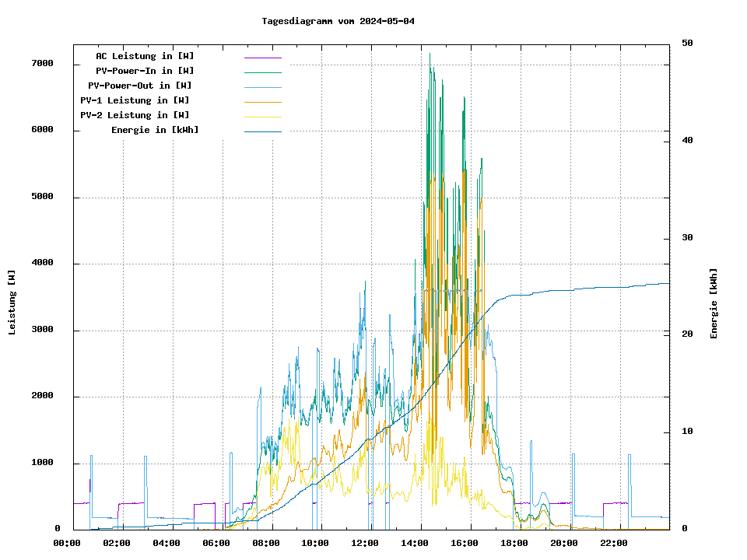The height and width of the screenshot is (560, 747).
Task: Select the PV-2 Leistung legend label
Action: click(135, 115)
